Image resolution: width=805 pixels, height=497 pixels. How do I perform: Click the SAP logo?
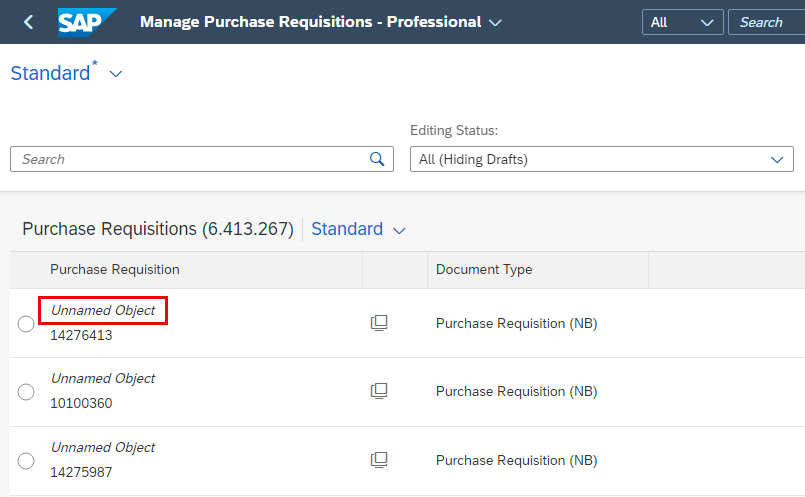coord(86,22)
